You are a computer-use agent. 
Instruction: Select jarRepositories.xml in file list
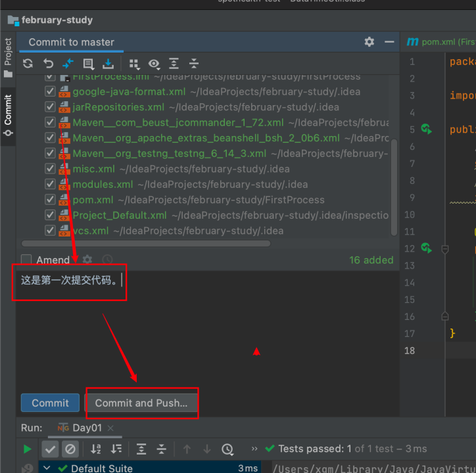point(118,107)
